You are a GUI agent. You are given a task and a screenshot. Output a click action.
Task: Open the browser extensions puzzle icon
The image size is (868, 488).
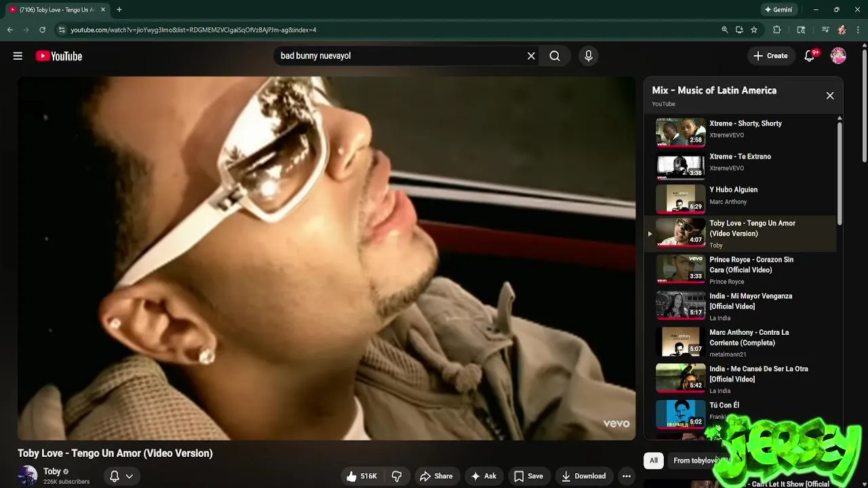pos(777,30)
